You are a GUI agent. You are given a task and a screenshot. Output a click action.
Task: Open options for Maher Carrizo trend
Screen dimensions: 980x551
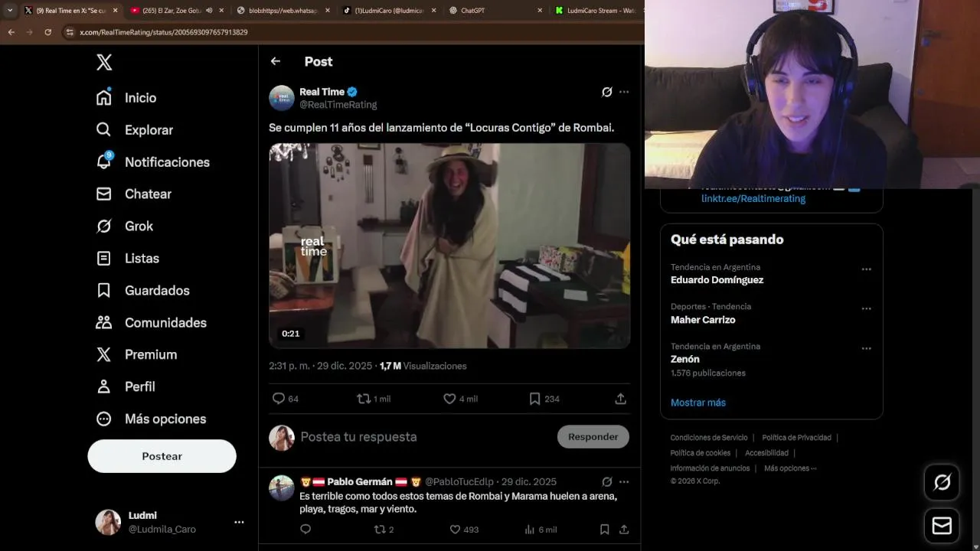(x=867, y=309)
